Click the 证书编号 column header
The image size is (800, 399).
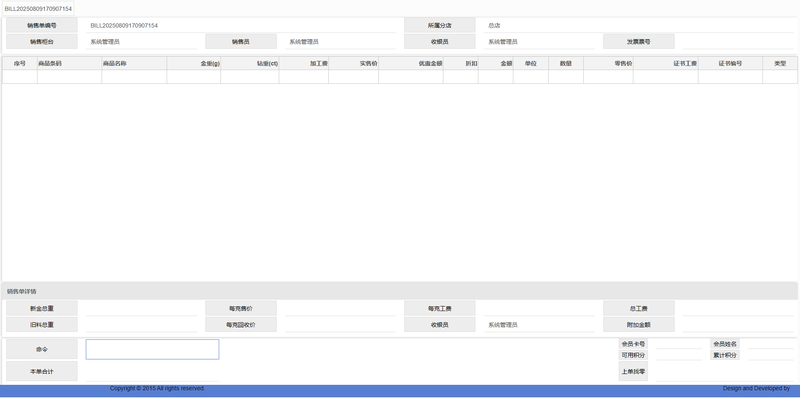pyautogui.click(x=730, y=63)
